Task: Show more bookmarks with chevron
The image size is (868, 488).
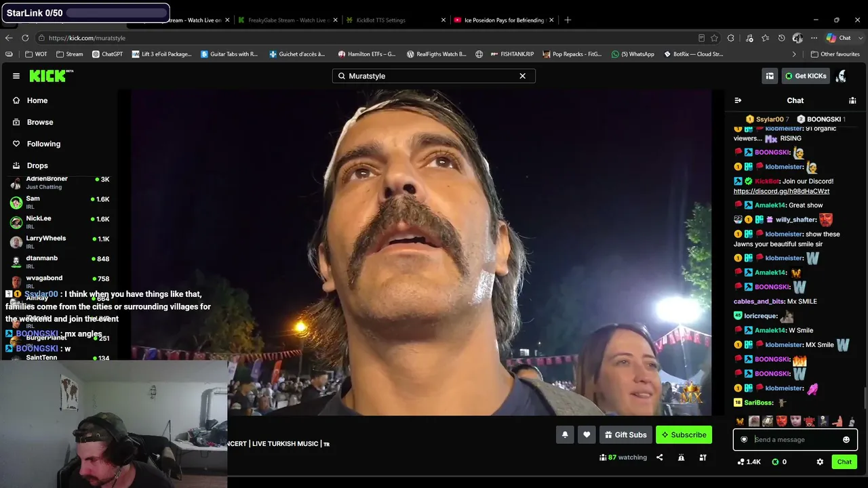Action: point(794,54)
